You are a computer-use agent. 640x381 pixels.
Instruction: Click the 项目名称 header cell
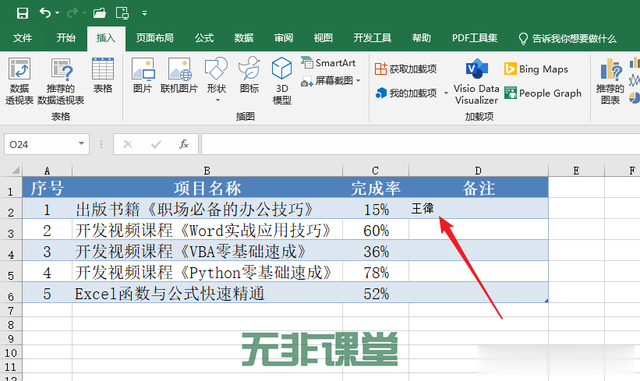click(x=207, y=187)
